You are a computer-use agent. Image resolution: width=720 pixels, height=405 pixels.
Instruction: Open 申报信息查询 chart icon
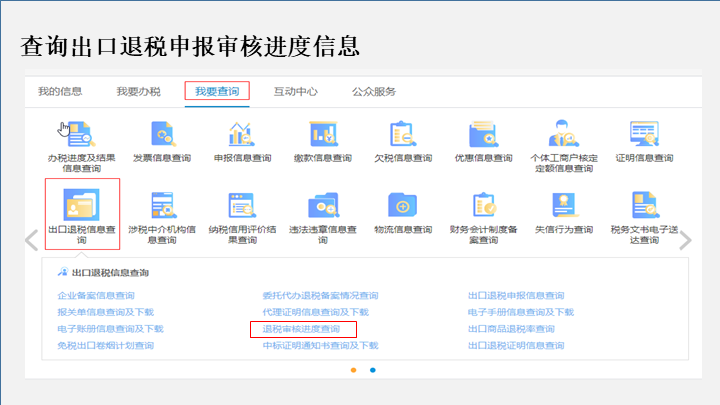(242, 134)
